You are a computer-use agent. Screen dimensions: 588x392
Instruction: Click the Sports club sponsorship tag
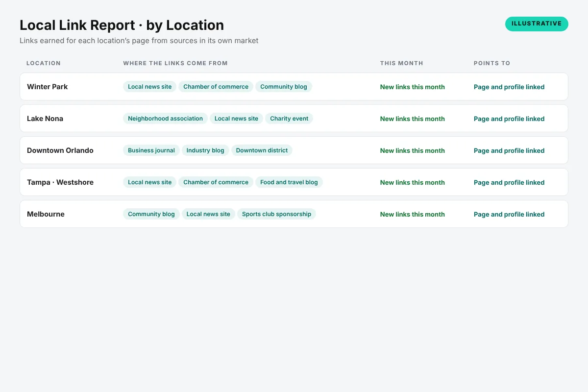276,214
